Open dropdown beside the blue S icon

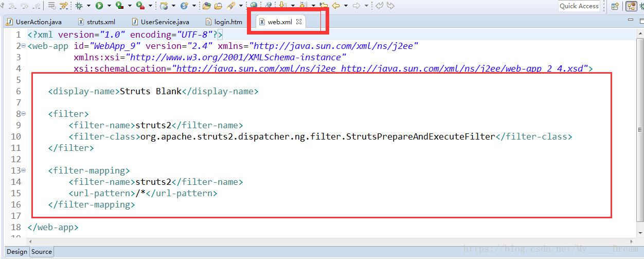(x=194, y=6)
